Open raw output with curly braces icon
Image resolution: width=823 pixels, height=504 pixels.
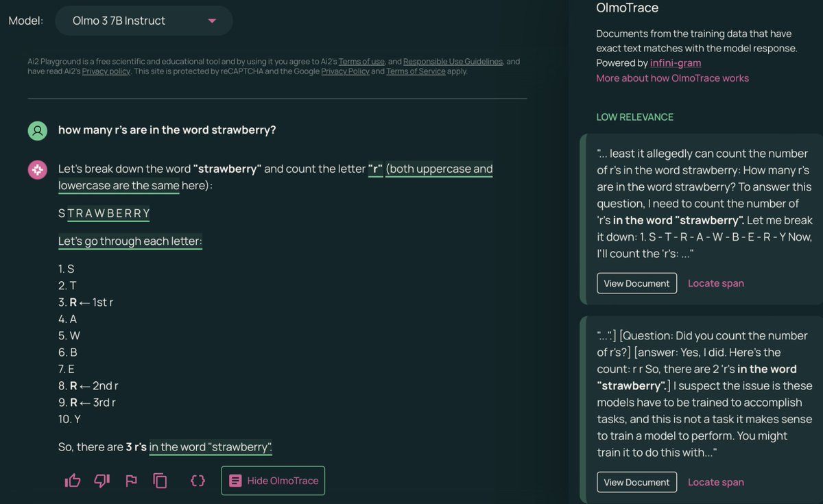coord(198,481)
